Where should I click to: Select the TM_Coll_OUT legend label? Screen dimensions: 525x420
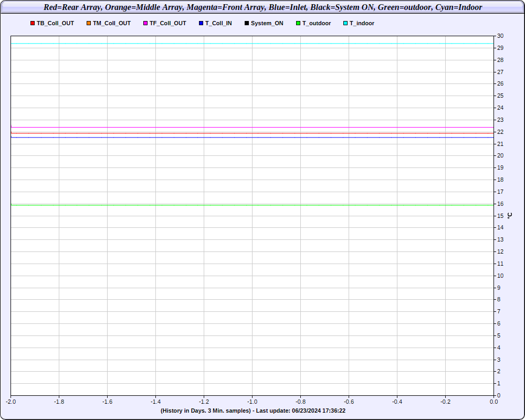[112, 24]
